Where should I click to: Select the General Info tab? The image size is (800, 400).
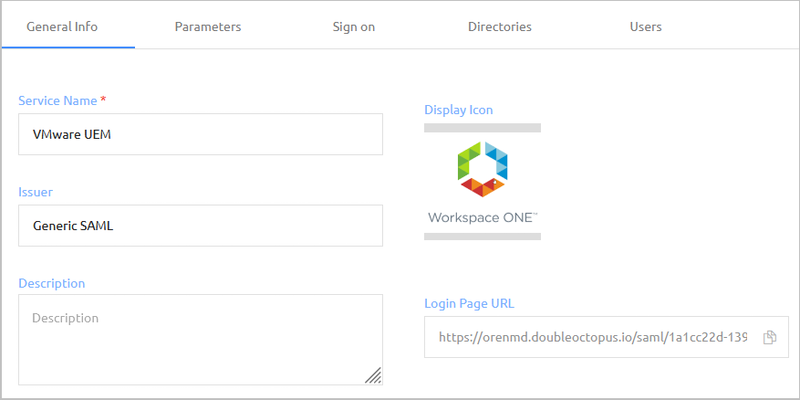click(x=62, y=27)
